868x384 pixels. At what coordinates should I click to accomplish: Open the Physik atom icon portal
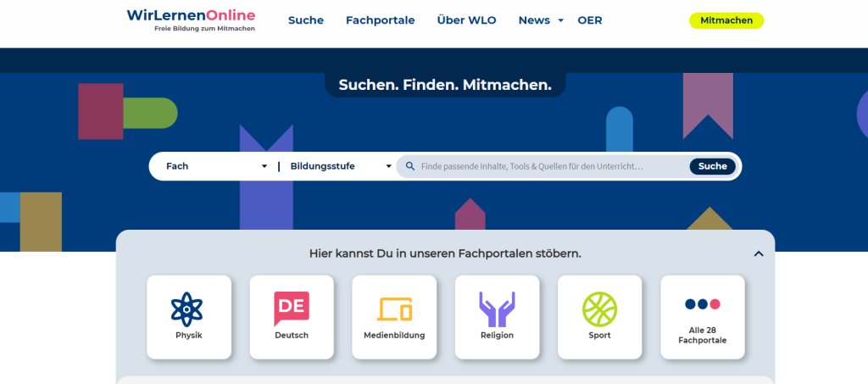pyautogui.click(x=188, y=309)
